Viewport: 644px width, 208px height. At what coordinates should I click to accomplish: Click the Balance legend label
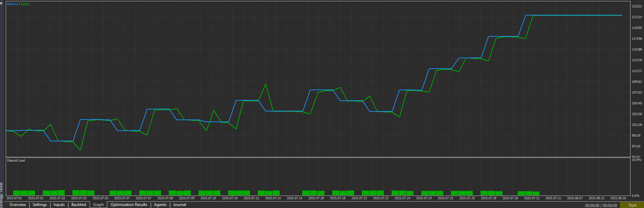point(12,4)
